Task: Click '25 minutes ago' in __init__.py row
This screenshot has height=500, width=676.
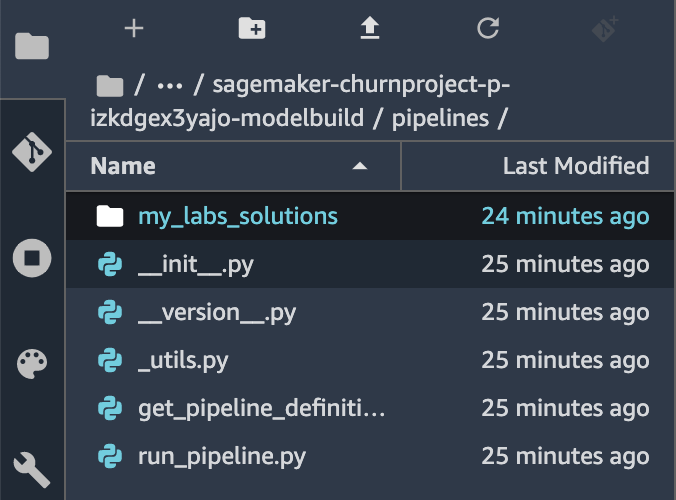Action: (x=565, y=264)
